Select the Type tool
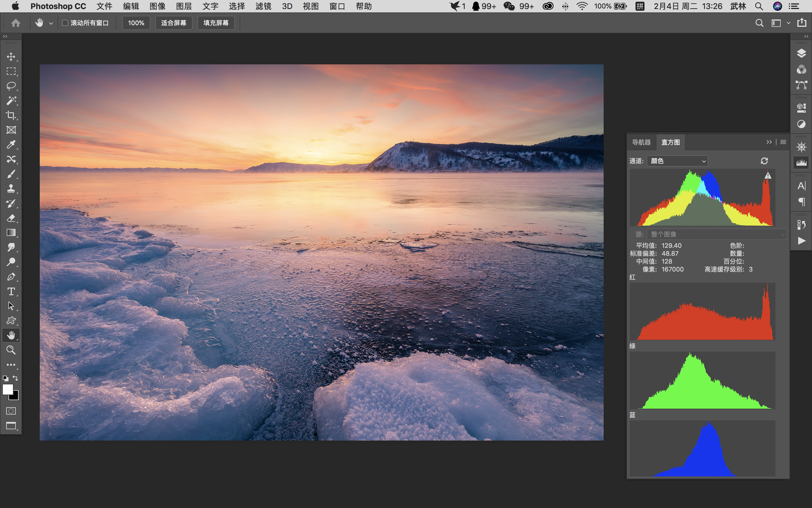The height and width of the screenshot is (508, 812). click(x=11, y=291)
